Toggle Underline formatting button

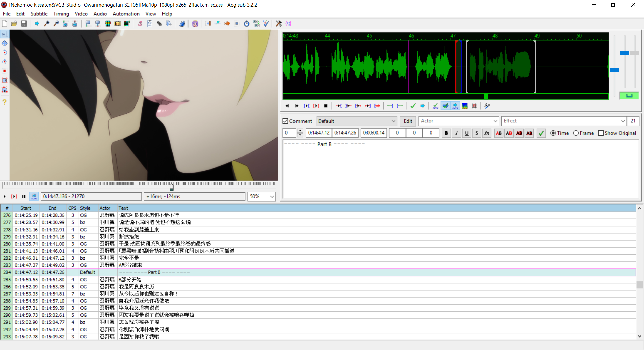coord(467,133)
